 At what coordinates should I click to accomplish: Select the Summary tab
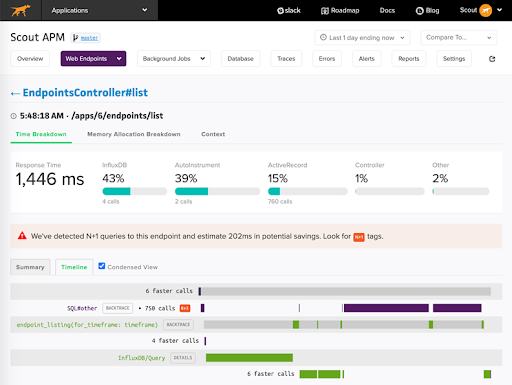click(x=30, y=267)
